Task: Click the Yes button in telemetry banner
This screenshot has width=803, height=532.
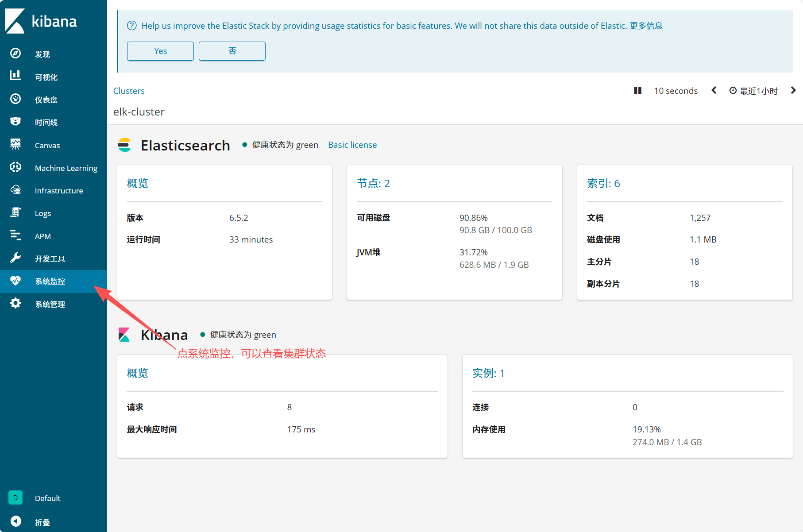Action: tap(160, 51)
